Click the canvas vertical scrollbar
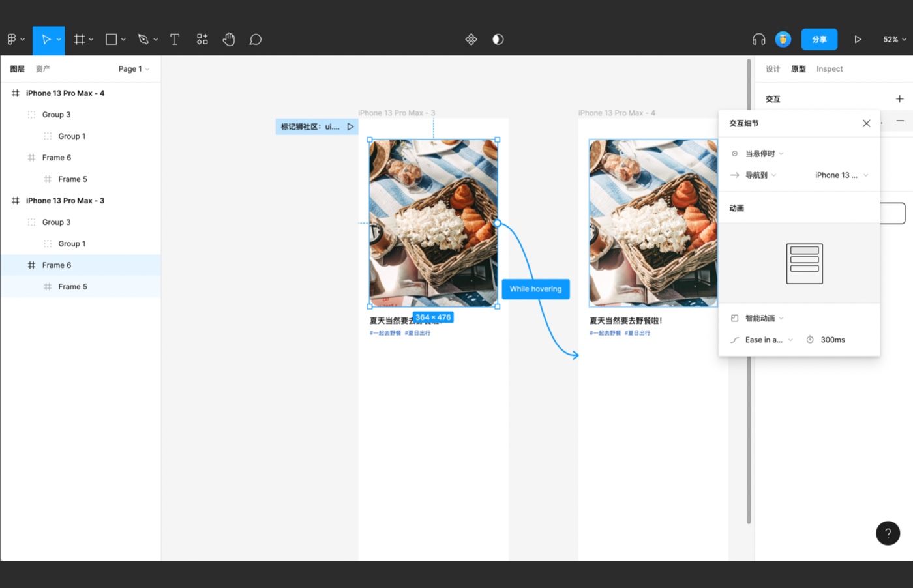The width and height of the screenshot is (913, 588). click(749, 291)
